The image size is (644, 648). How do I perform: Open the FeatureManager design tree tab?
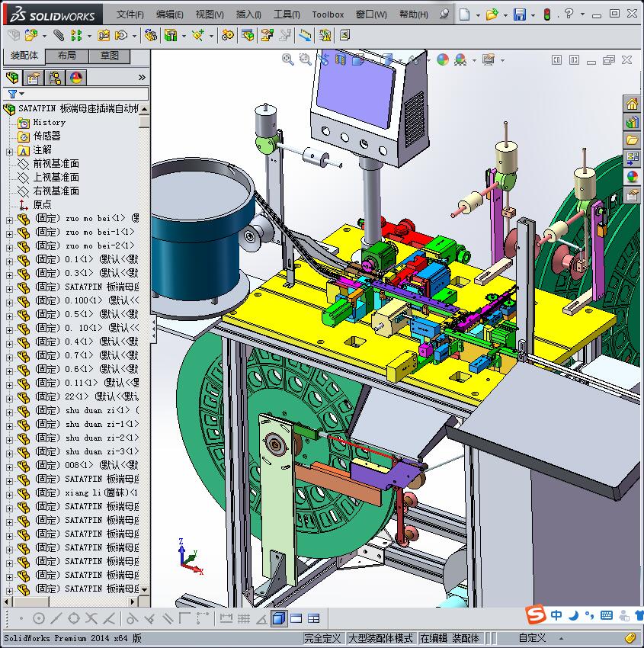click(x=12, y=77)
